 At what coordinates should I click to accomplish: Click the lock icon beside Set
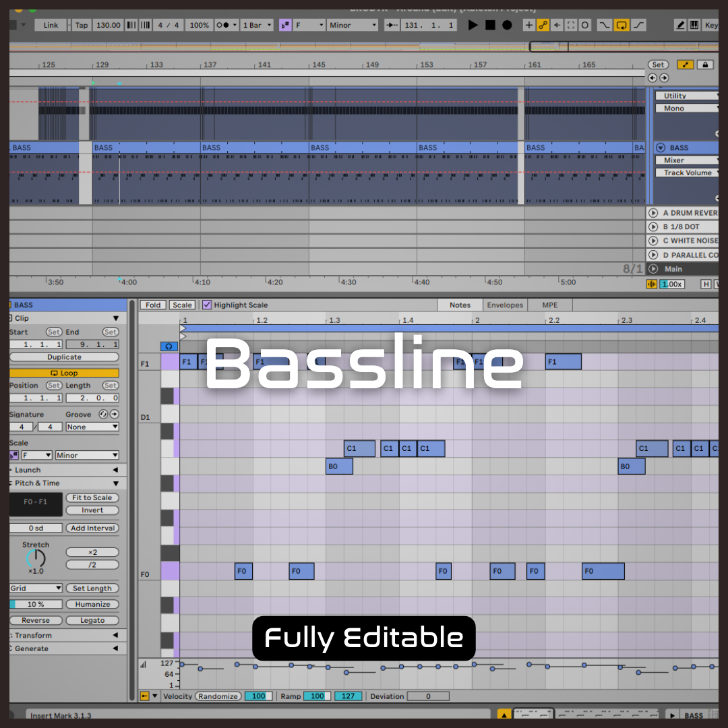(x=704, y=65)
